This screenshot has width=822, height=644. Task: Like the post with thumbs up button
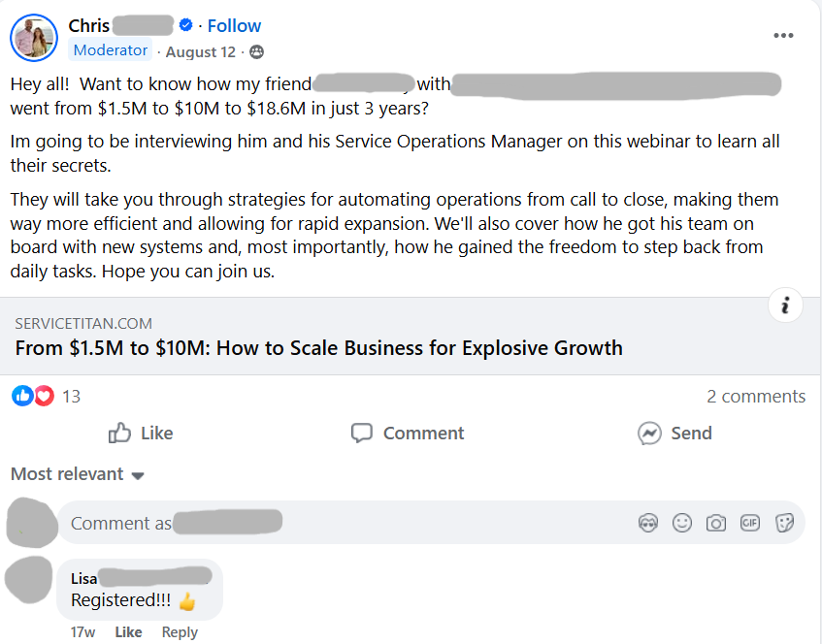coord(141,434)
